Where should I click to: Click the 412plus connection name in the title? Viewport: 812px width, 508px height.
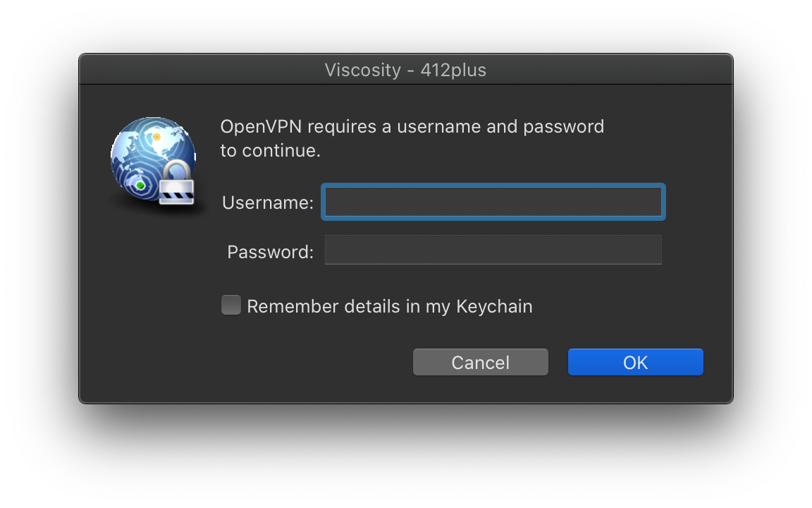(x=453, y=69)
